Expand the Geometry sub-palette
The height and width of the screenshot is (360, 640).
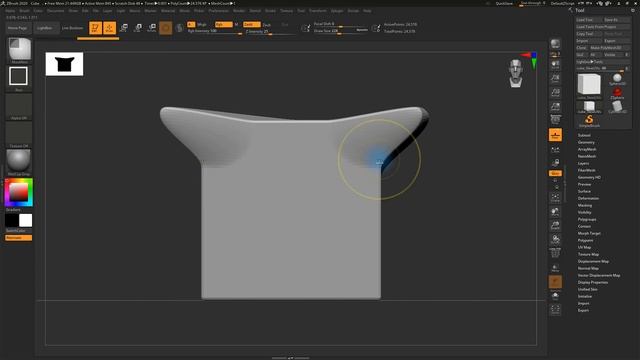(586, 142)
